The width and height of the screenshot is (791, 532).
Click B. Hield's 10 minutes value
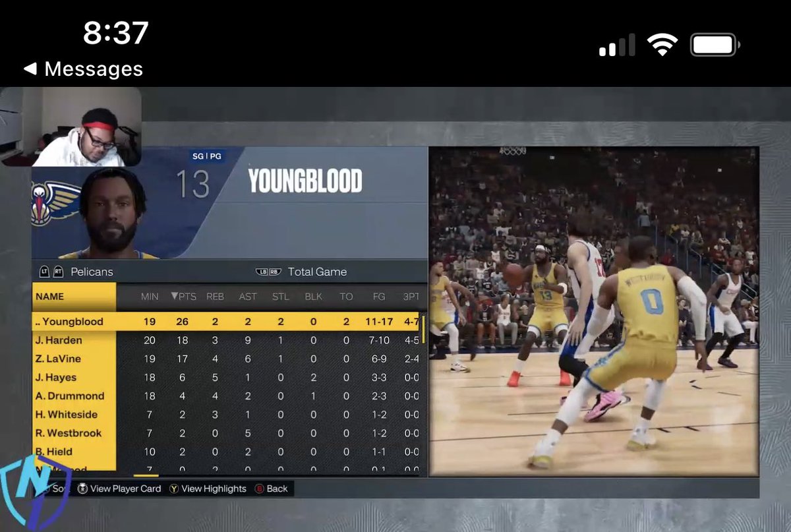point(150,452)
